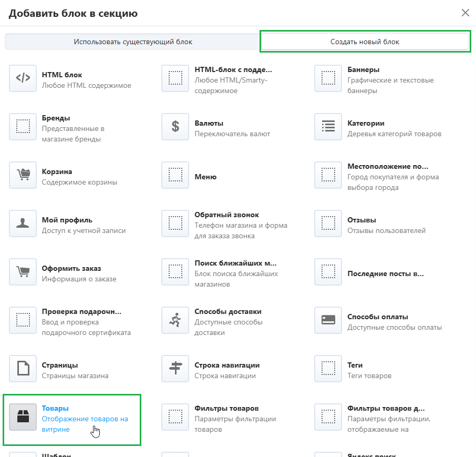Pick the 'Фильтры товаров' block label
476x457 pixels.
coord(226,408)
